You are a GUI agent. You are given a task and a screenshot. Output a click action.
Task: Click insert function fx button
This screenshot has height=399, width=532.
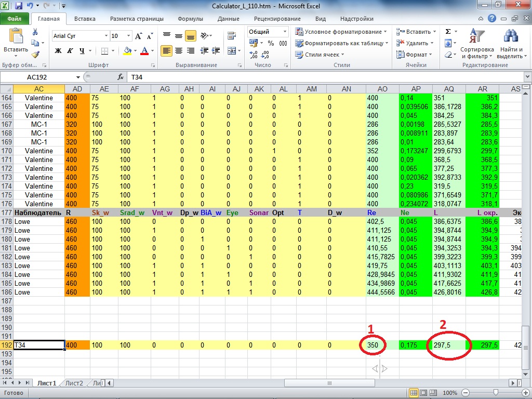click(121, 77)
